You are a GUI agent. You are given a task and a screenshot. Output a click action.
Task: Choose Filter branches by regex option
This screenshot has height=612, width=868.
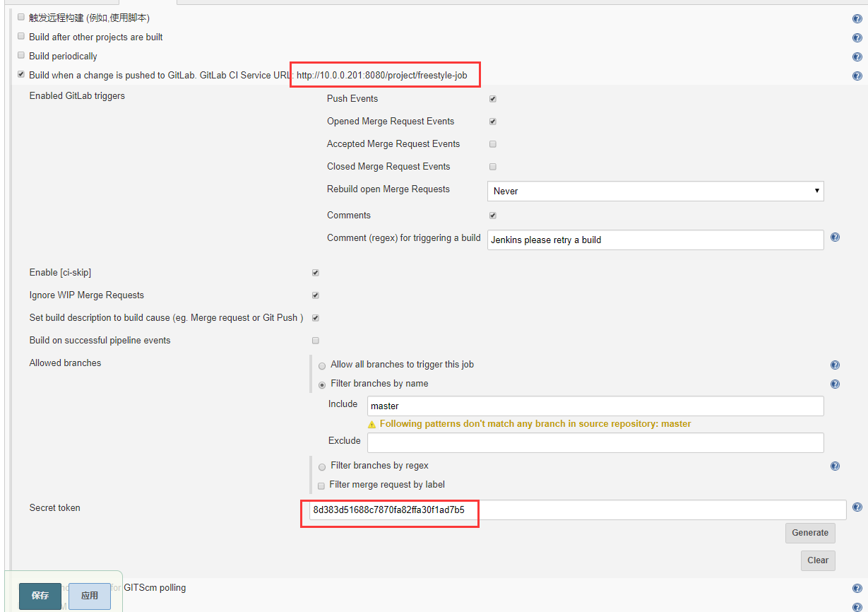coord(323,467)
